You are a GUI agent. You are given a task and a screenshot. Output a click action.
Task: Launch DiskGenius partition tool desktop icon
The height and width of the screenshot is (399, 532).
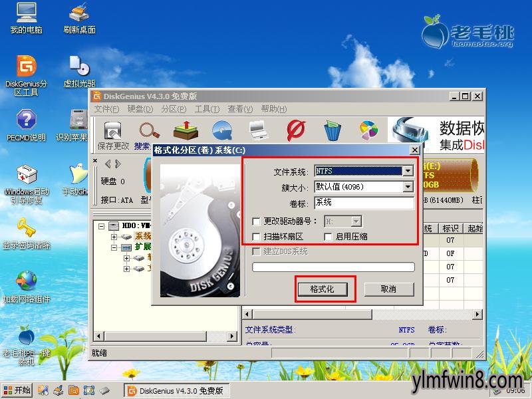pyautogui.click(x=26, y=74)
